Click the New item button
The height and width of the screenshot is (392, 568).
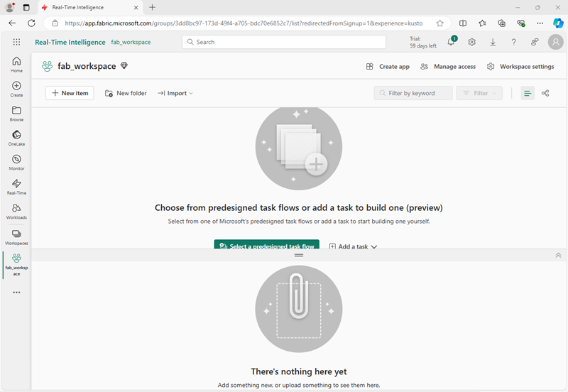(70, 93)
